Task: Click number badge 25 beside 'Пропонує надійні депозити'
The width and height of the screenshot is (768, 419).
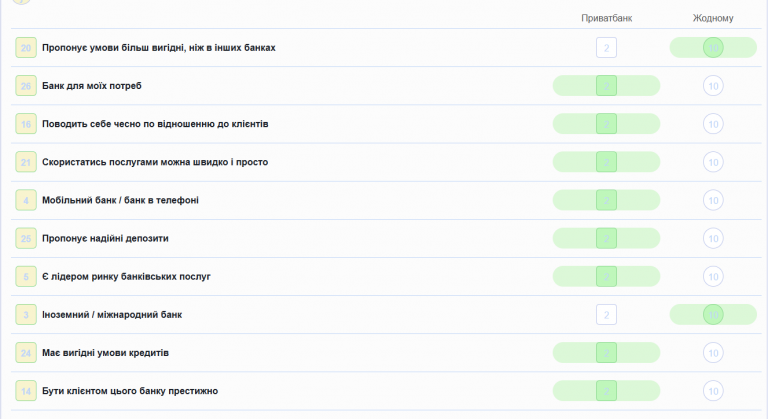Action: click(26, 238)
